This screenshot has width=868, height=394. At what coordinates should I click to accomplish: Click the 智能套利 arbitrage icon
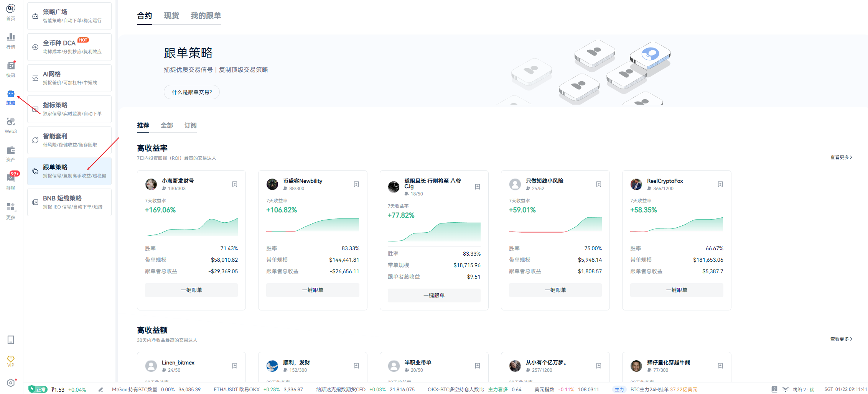coord(35,140)
